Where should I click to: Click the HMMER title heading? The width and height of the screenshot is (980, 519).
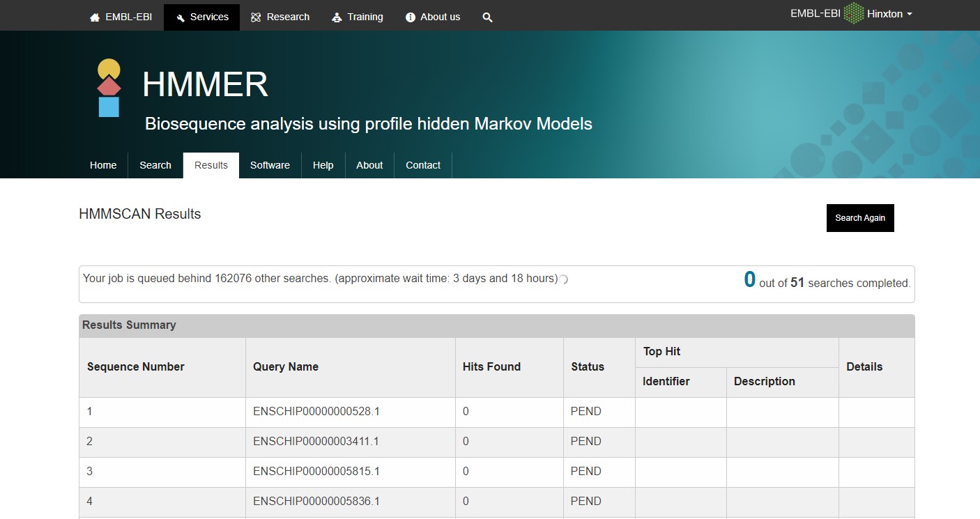pyautogui.click(x=205, y=84)
